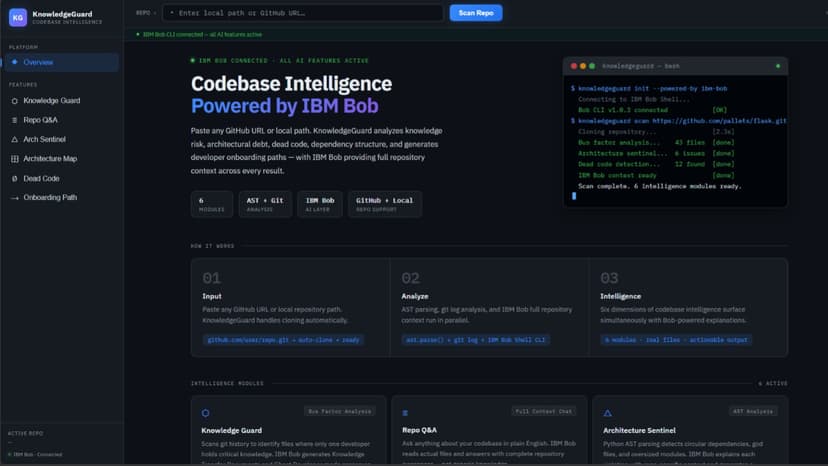Viewport: 828px width, 466px height.
Task: Click the Repo Q&A sidebar list icon
Action: [x=15, y=120]
